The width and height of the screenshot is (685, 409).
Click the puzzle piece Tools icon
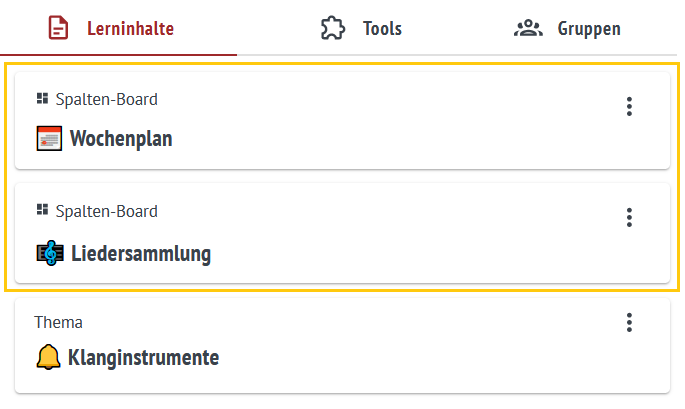pyautogui.click(x=332, y=28)
